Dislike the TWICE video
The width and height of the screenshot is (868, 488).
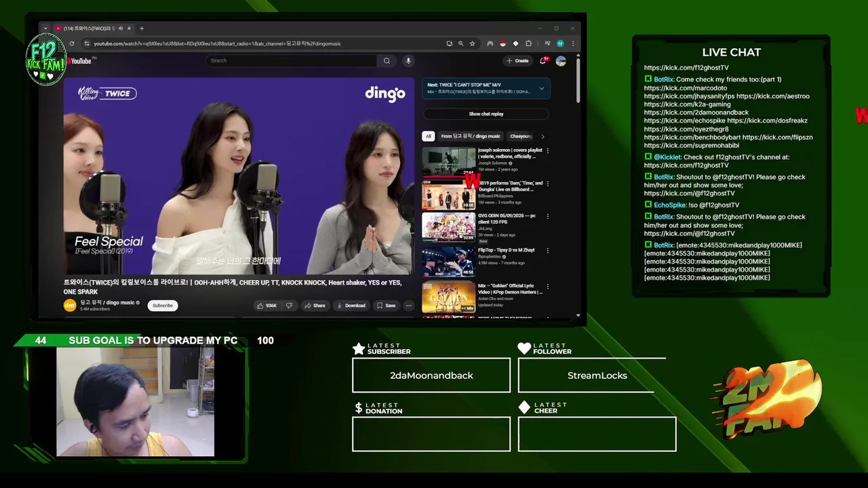point(289,306)
